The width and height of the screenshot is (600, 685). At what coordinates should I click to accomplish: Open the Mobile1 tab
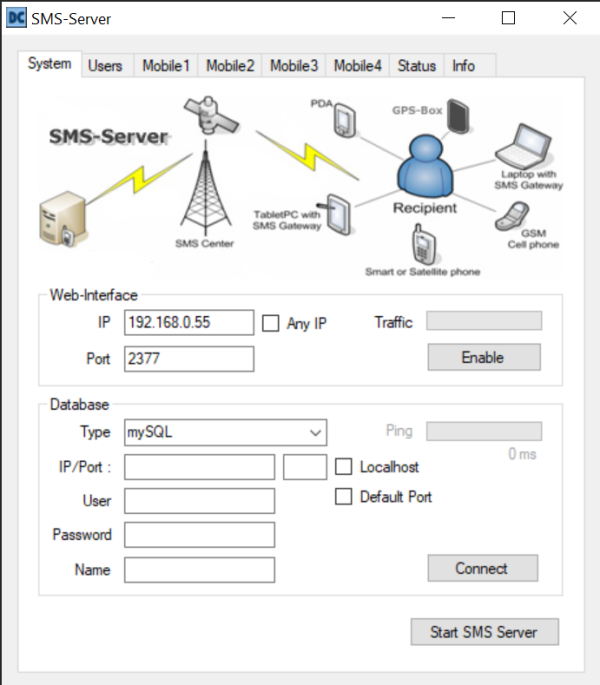click(x=166, y=66)
